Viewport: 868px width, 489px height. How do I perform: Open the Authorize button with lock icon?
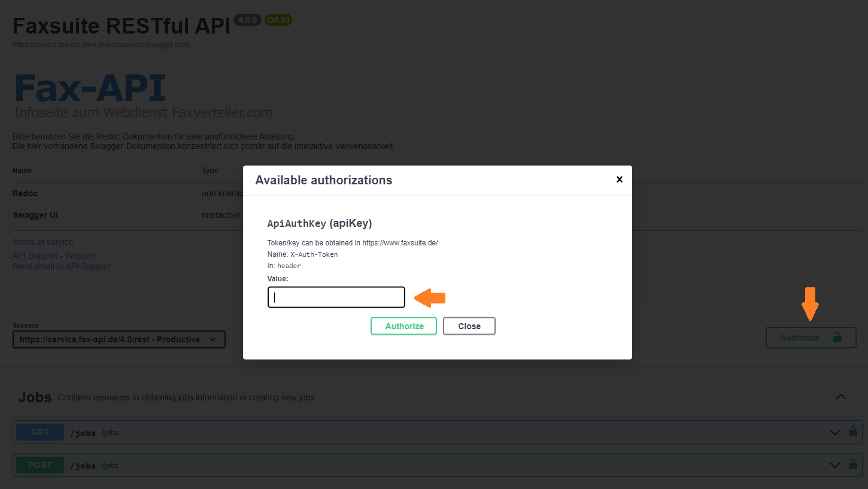[x=811, y=338]
